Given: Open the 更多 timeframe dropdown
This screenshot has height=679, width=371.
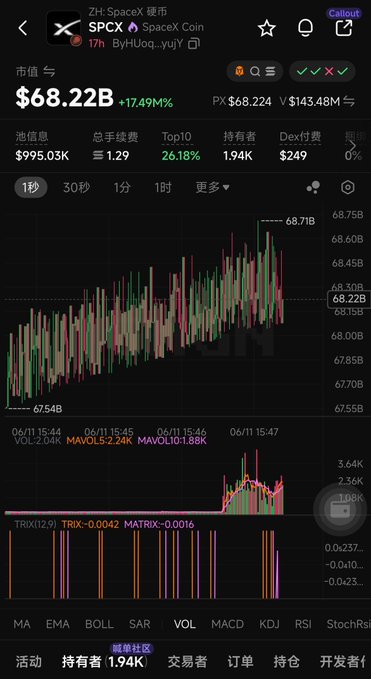Looking at the screenshot, I should click(213, 188).
